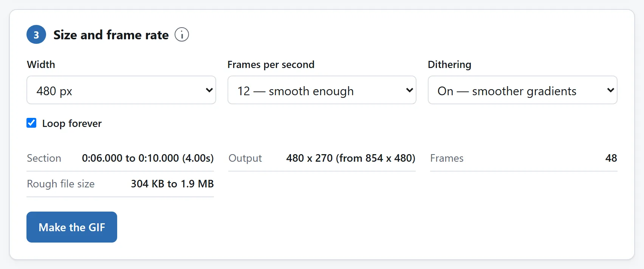Viewport: 644px width, 269px height.
Task: Click the Size and frame rate heading
Action: coord(111,35)
